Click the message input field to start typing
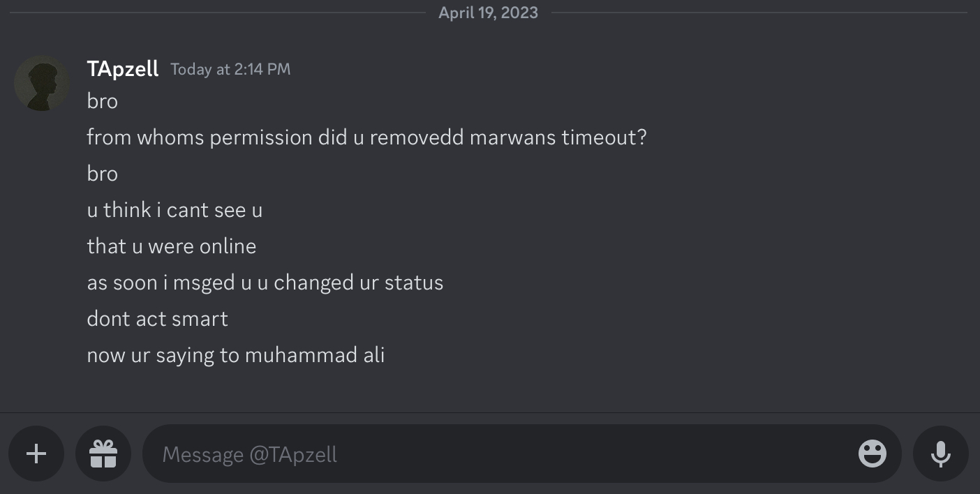 pyautogui.click(x=489, y=454)
